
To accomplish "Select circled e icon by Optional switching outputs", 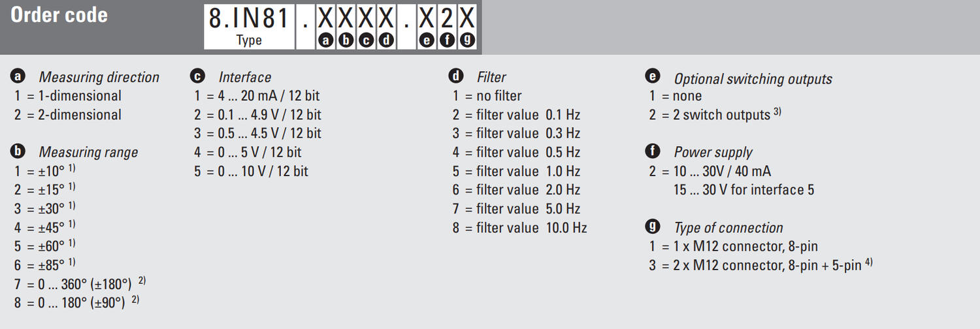I will click(x=652, y=76).
